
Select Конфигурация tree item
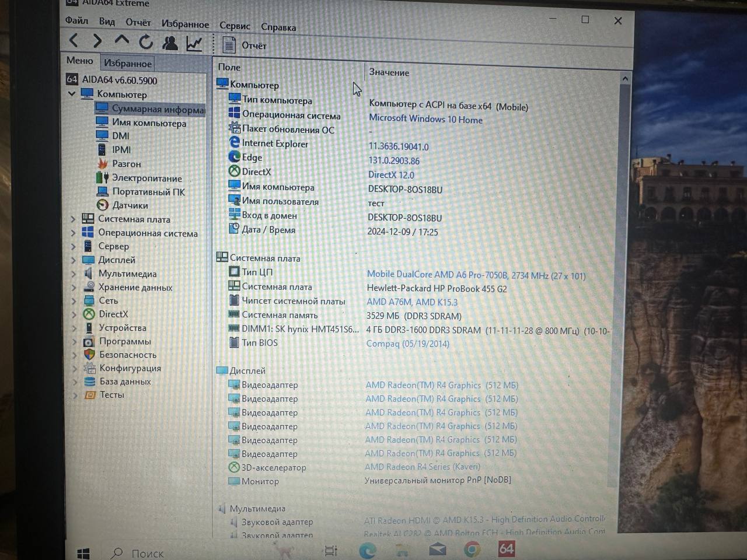(123, 368)
